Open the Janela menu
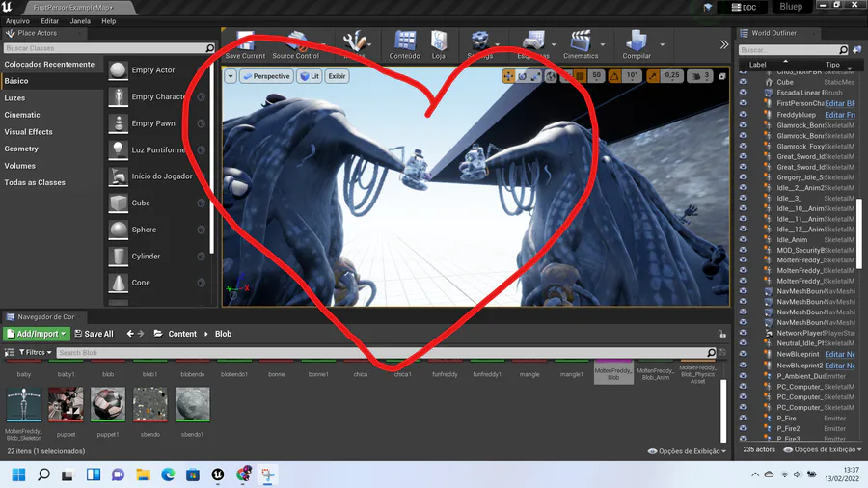The width and height of the screenshot is (868, 488). 80,21
